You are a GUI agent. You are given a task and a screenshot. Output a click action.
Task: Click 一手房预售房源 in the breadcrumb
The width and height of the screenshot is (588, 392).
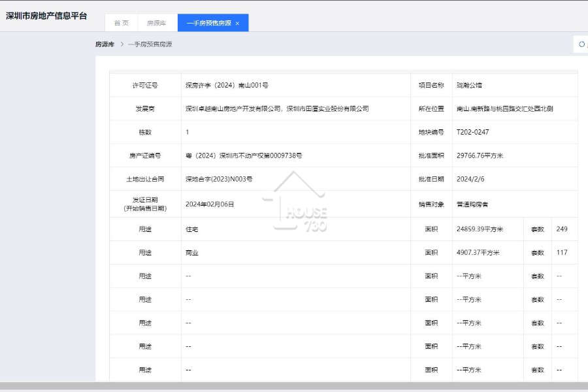(150, 44)
